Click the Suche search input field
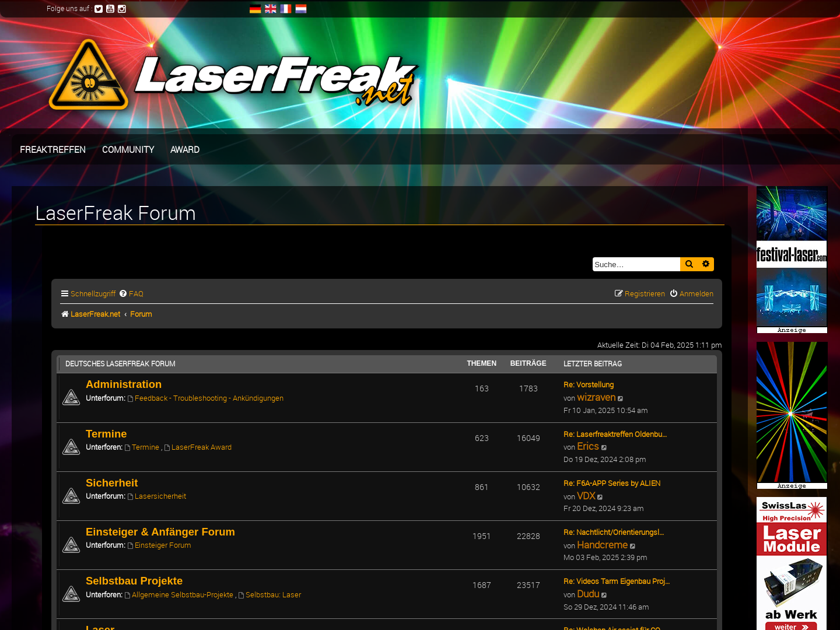840x630 pixels. coord(636,264)
